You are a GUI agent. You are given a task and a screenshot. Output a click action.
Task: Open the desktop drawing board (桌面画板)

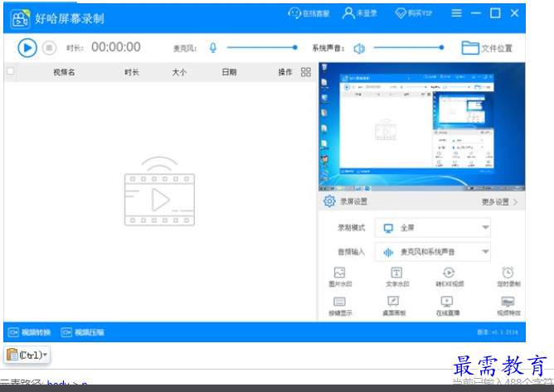click(394, 306)
